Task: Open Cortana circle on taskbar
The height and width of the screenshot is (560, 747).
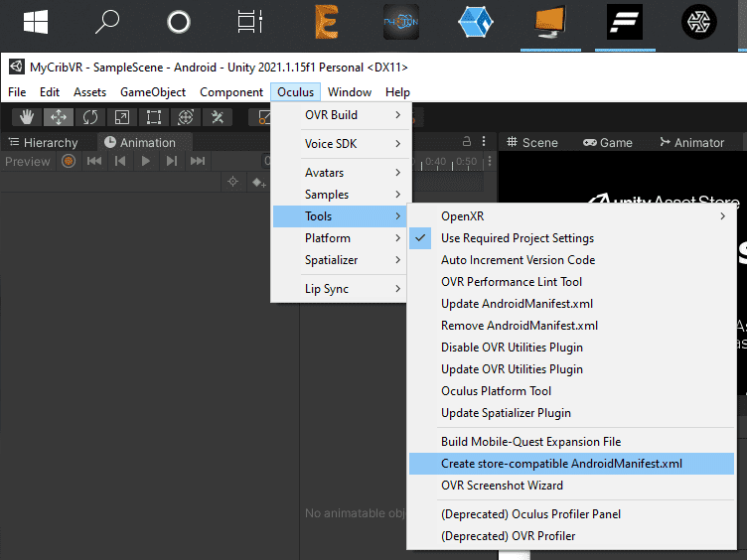Action: pos(179,22)
